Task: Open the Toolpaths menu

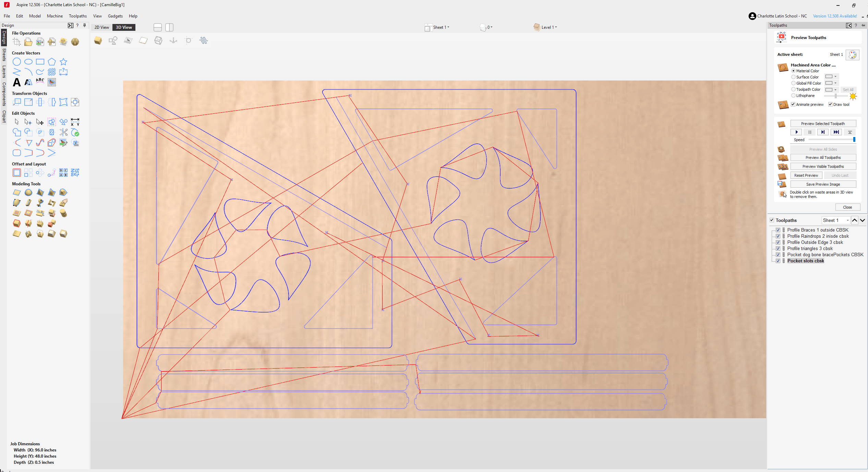Action: pos(77,16)
